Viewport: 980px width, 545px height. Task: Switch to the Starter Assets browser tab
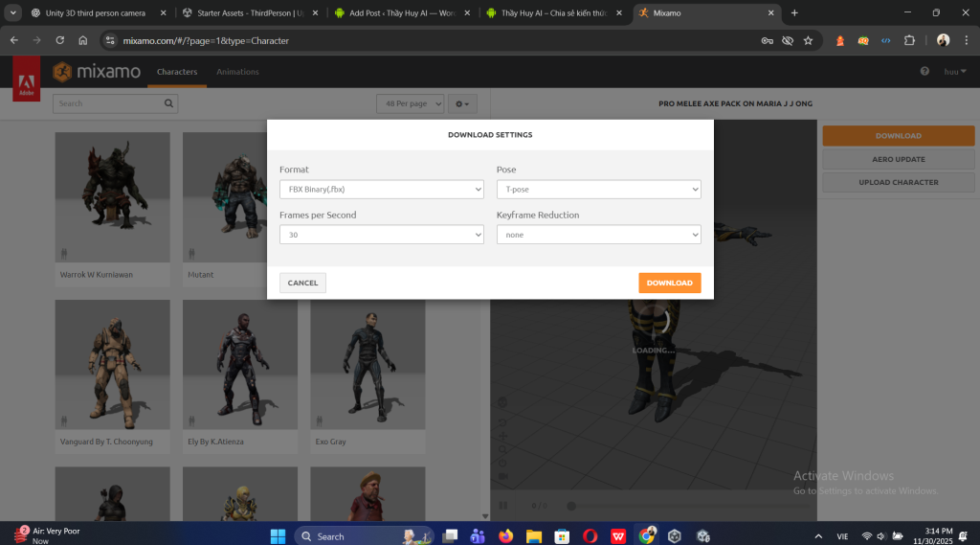pyautogui.click(x=245, y=13)
